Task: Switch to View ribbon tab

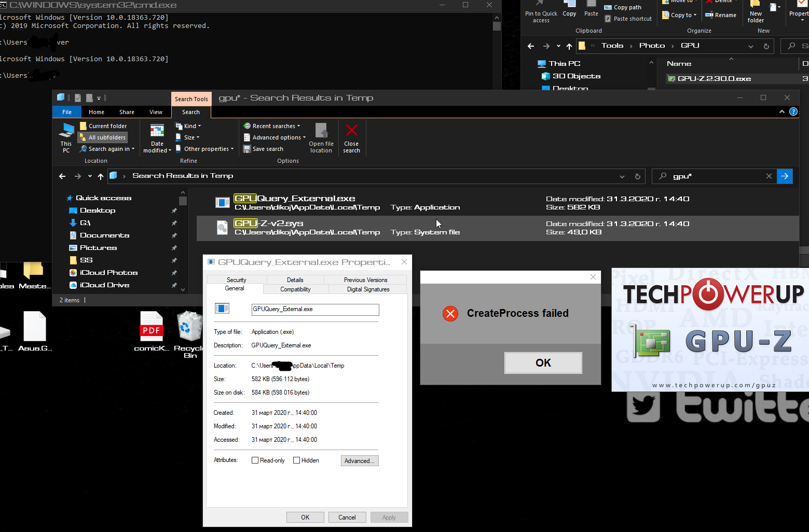Action: [156, 112]
